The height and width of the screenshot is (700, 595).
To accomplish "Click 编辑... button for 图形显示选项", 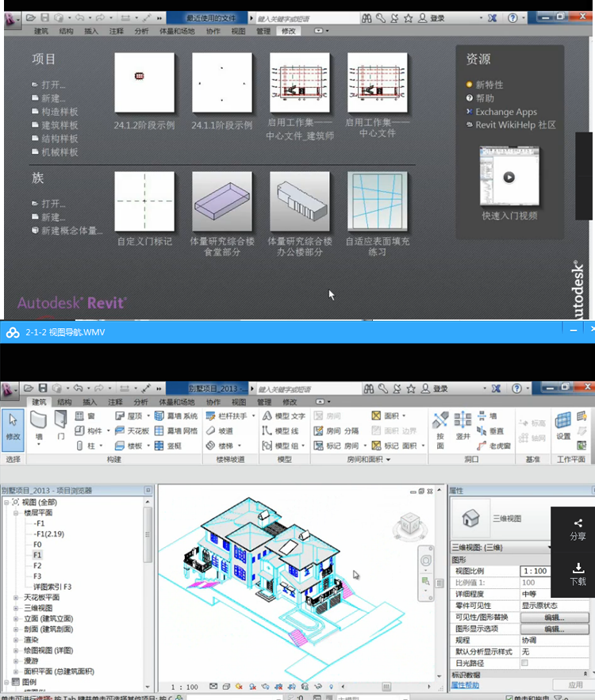I will 555,629.
